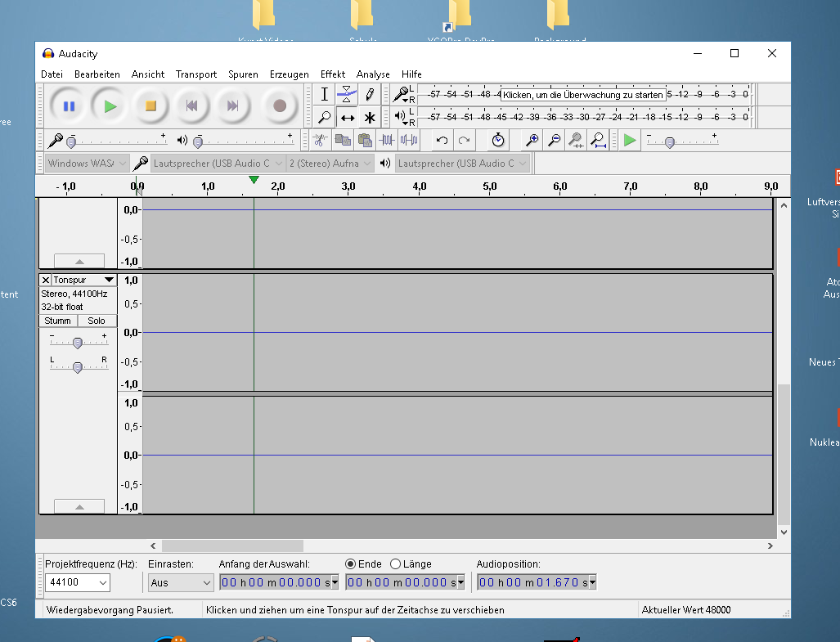Click the Zoom In magnifier

(x=532, y=141)
